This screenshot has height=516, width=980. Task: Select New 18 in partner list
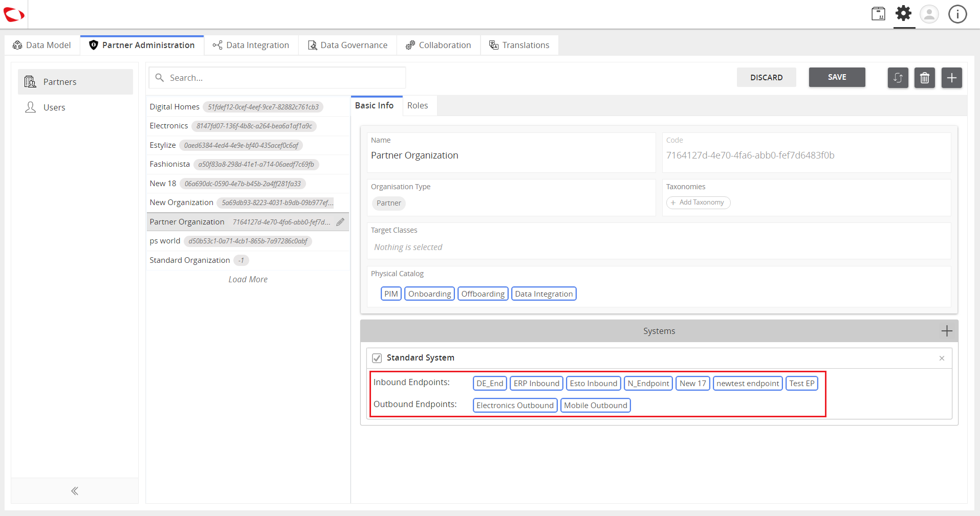tap(248, 184)
